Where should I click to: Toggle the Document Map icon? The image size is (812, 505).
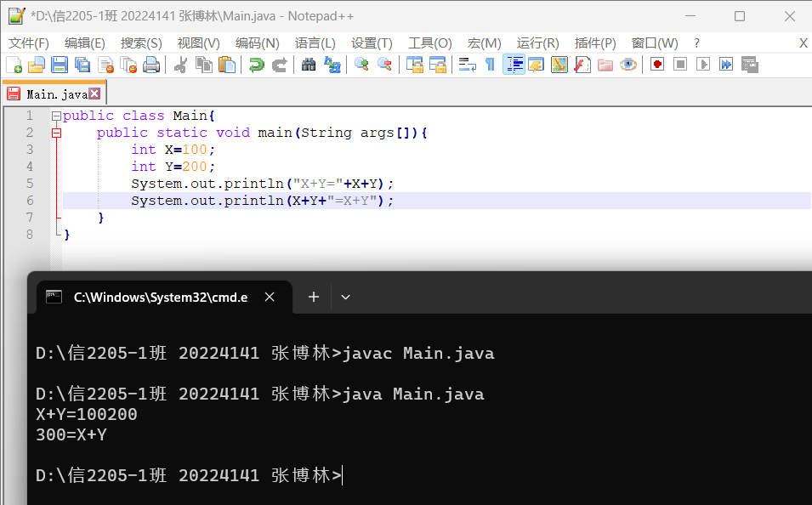559,65
